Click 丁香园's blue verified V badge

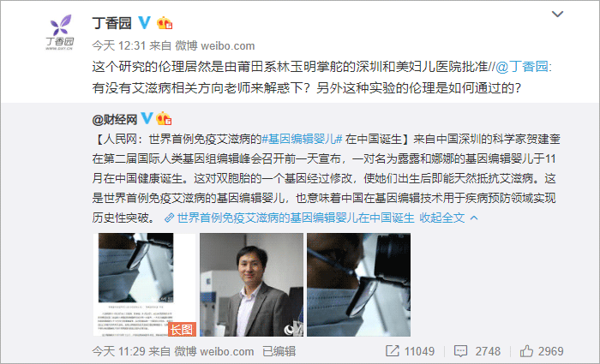(x=145, y=22)
